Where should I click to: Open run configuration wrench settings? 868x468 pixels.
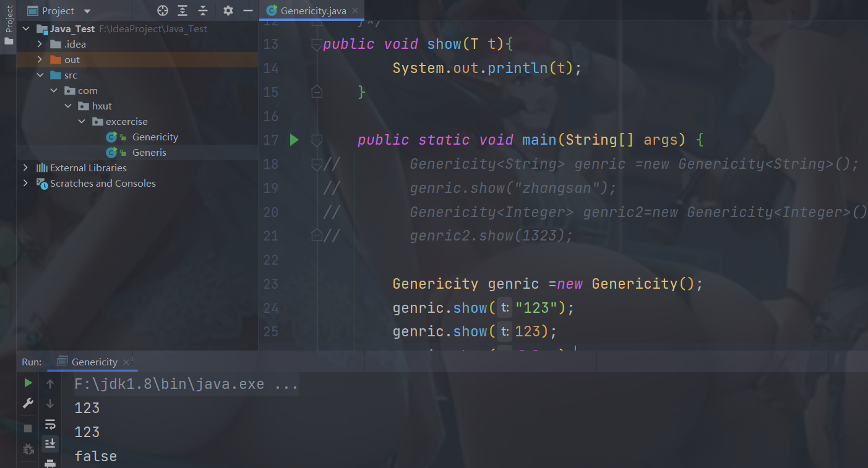pyautogui.click(x=28, y=404)
